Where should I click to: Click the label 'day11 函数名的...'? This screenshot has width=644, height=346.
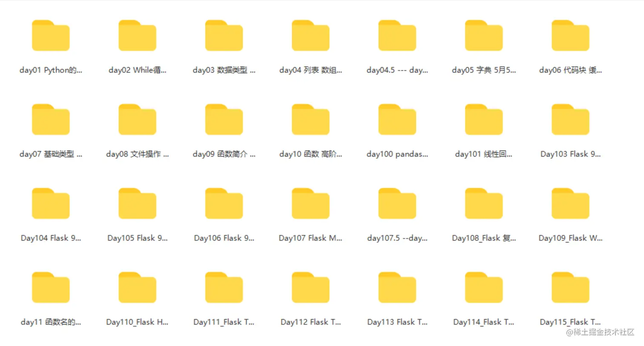(51, 322)
